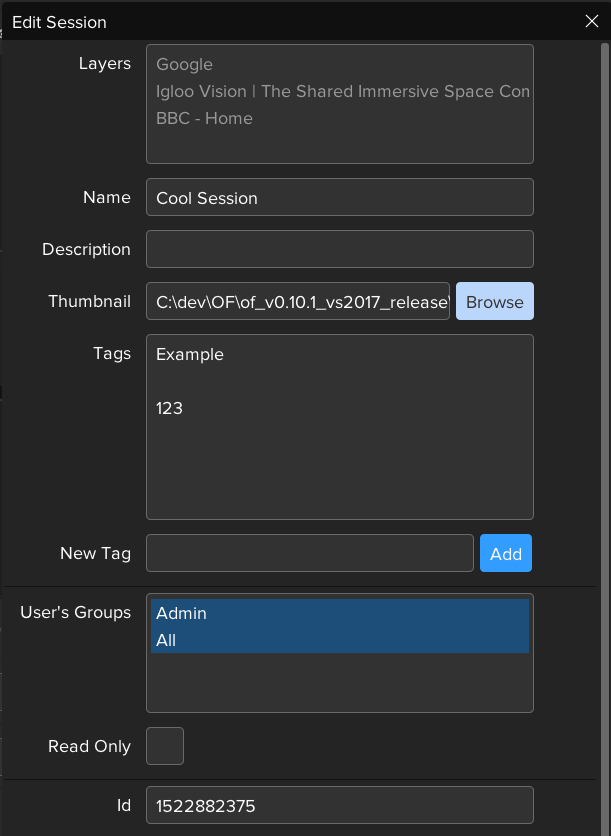Select the blank tag between Example and 123

pos(339,381)
